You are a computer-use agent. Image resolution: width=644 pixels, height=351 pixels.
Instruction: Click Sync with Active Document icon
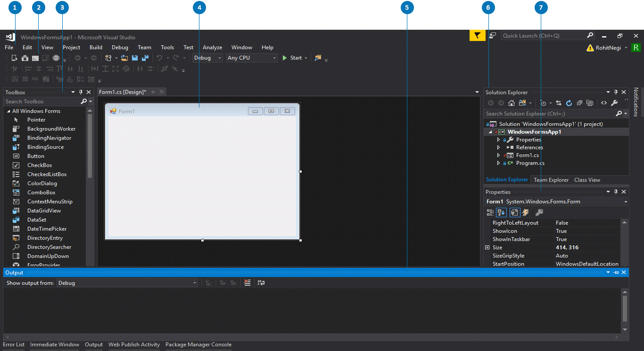pos(559,103)
